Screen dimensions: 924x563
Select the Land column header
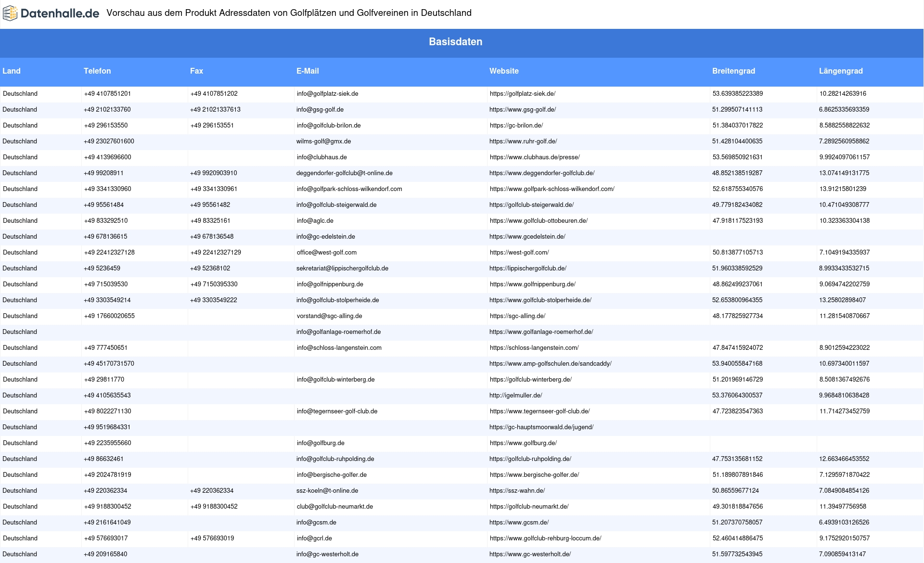[12, 71]
